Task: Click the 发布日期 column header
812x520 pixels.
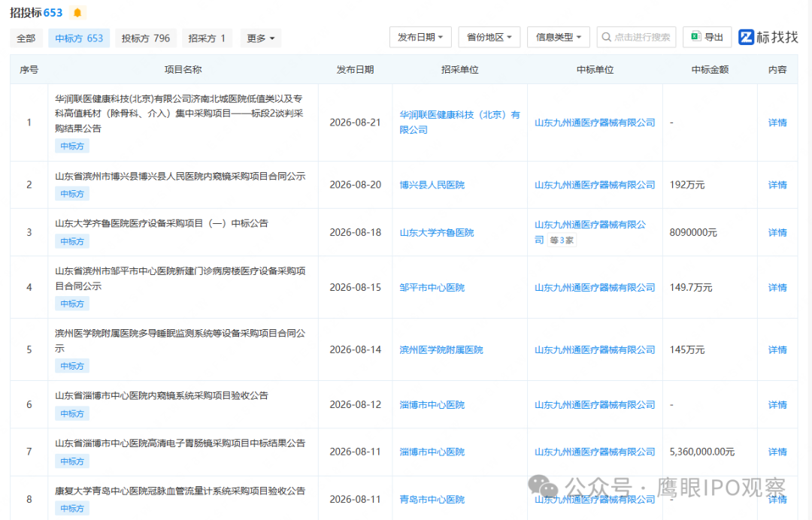Action: (x=355, y=69)
